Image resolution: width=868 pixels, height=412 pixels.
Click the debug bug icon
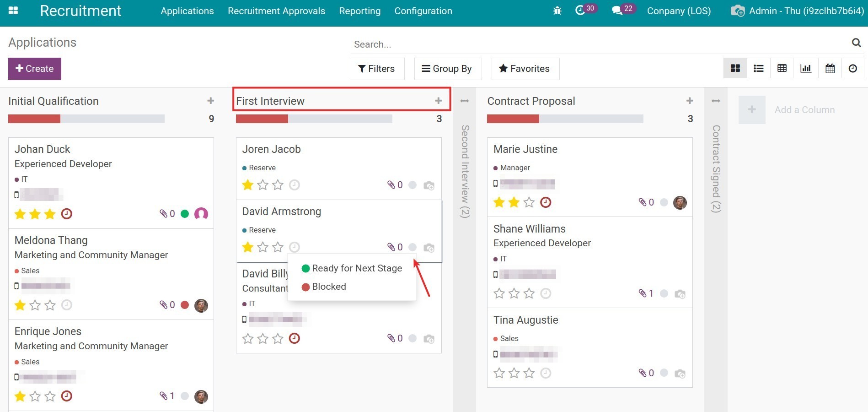pyautogui.click(x=557, y=10)
